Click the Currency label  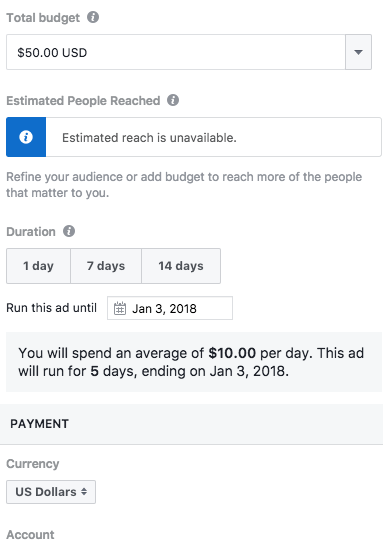(33, 464)
